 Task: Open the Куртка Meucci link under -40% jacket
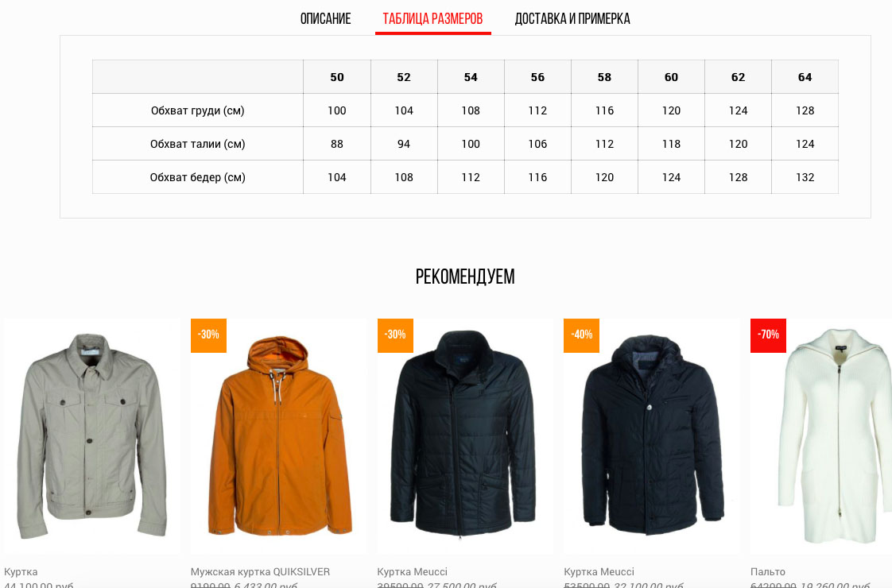point(599,571)
